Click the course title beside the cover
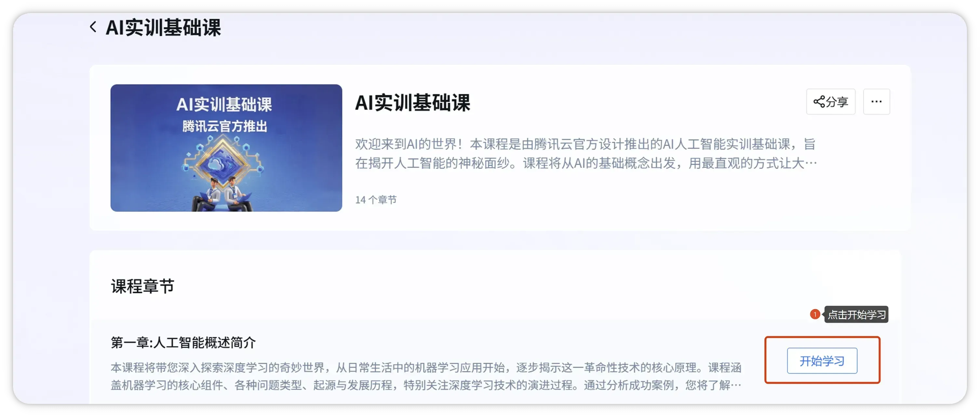The width and height of the screenshot is (980, 417). 412,103
